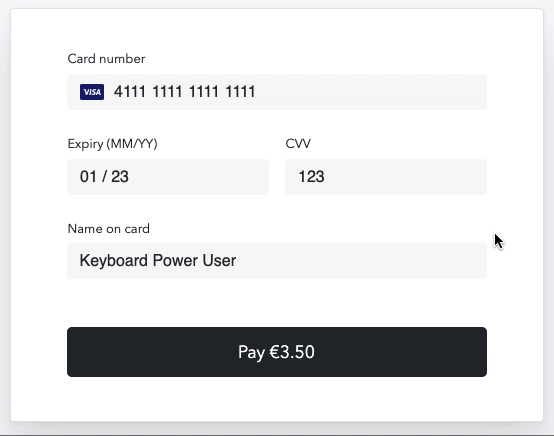Image resolution: width=554 pixels, height=436 pixels.
Task: Focus the Card number input field
Action: (277, 92)
